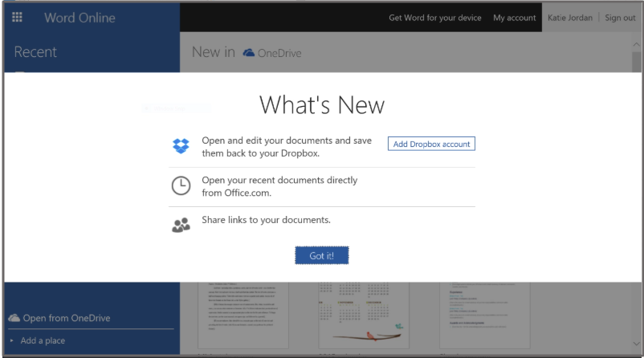This screenshot has height=358, width=644.
Task: Open the app launcher grid icon
Action: tap(17, 17)
